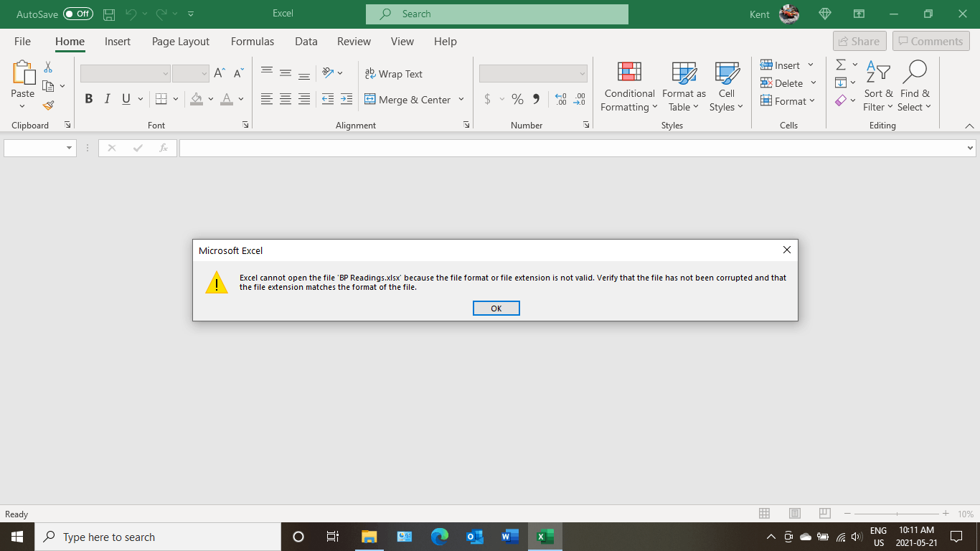
Task: Click the Insert Function fx icon
Action: [x=164, y=148]
